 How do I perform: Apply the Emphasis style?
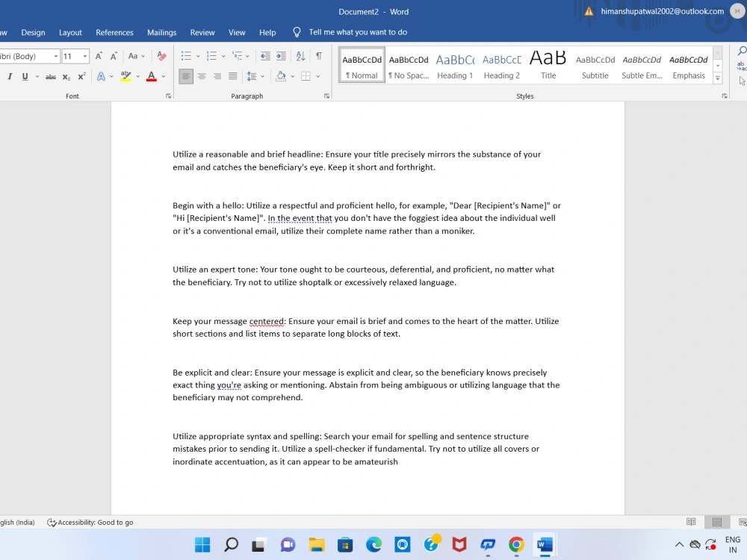click(x=689, y=66)
